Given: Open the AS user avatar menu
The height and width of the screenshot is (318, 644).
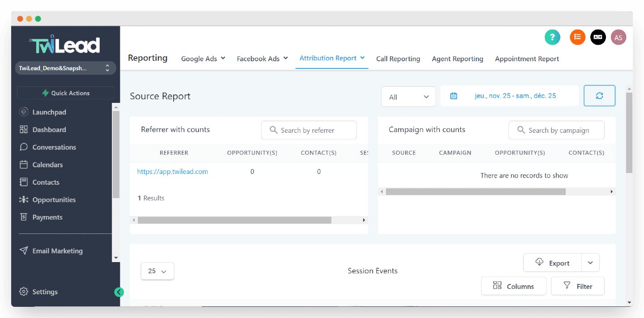Looking at the screenshot, I should (x=619, y=38).
